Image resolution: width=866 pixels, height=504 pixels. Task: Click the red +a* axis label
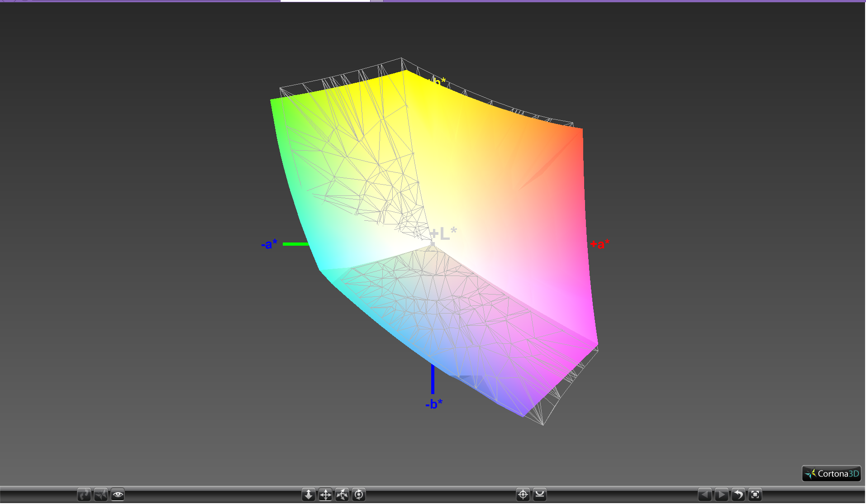[x=600, y=244]
